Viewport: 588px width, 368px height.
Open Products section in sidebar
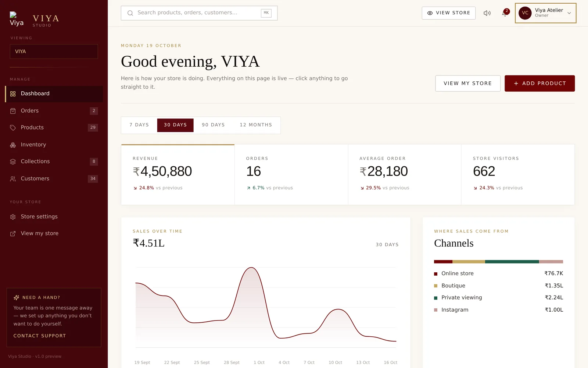pyautogui.click(x=54, y=128)
